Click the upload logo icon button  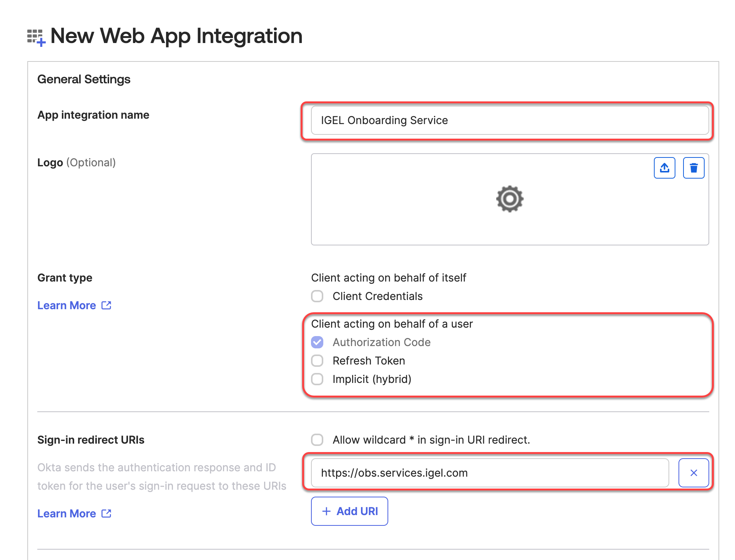664,168
